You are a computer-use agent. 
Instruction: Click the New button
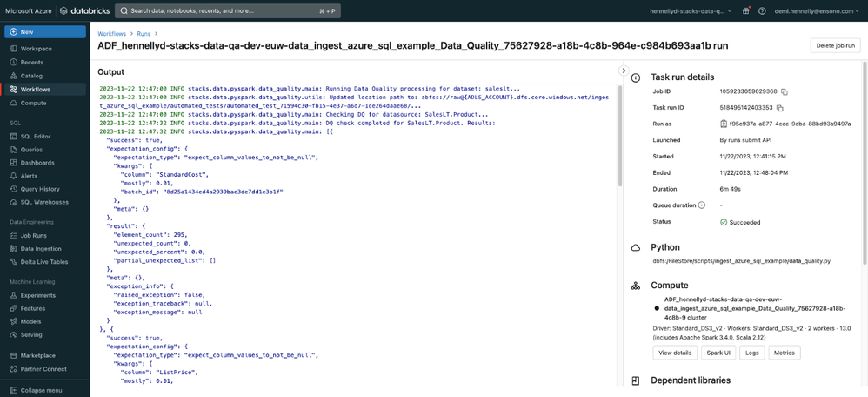45,31
